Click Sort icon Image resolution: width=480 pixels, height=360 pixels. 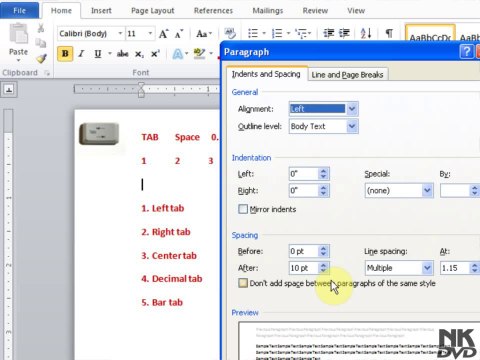point(366,33)
